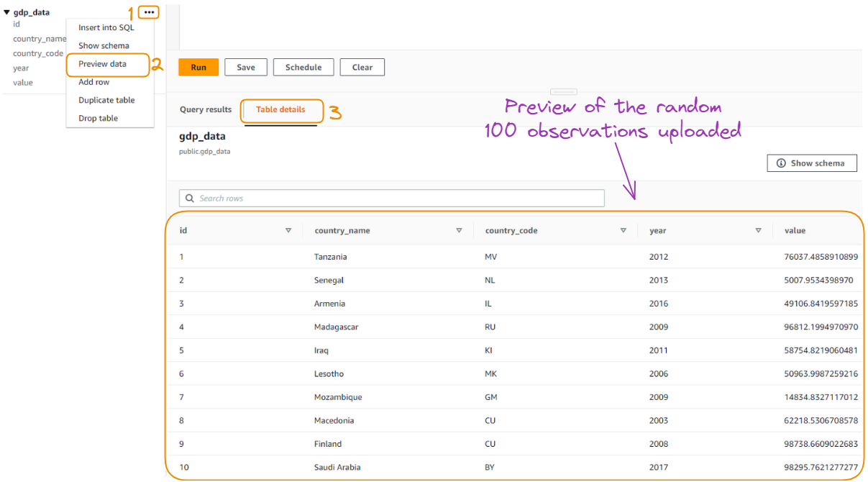Select the id column in sidebar tree
Image resolution: width=868 pixels, height=482 pixels.
click(x=17, y=24)
